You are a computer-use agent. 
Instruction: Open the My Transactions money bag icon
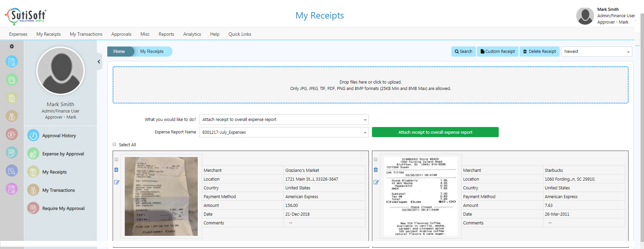pos(33,190)
